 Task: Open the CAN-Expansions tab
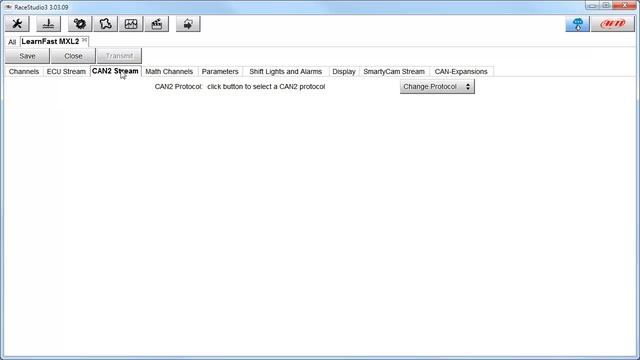pyautogui.click(x=461, y=71)
